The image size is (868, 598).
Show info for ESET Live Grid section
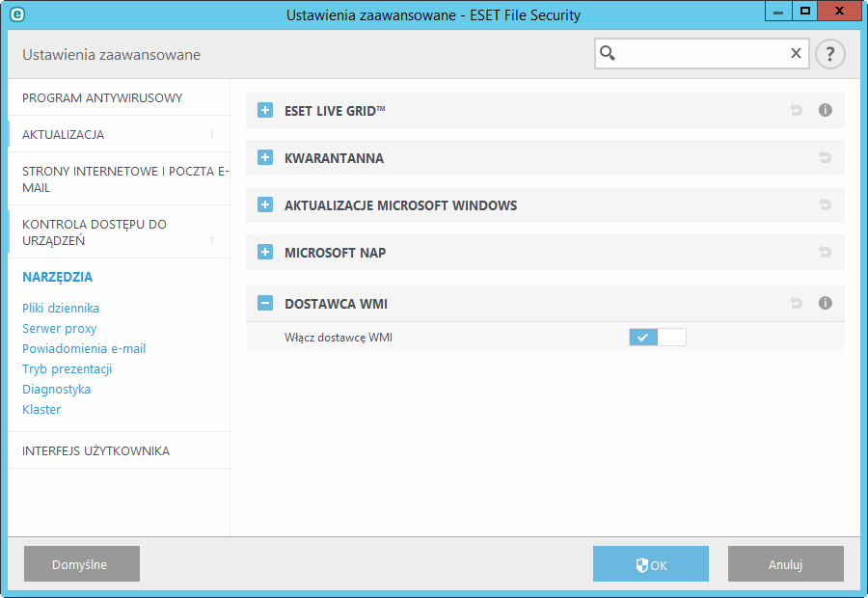[825, 110]
